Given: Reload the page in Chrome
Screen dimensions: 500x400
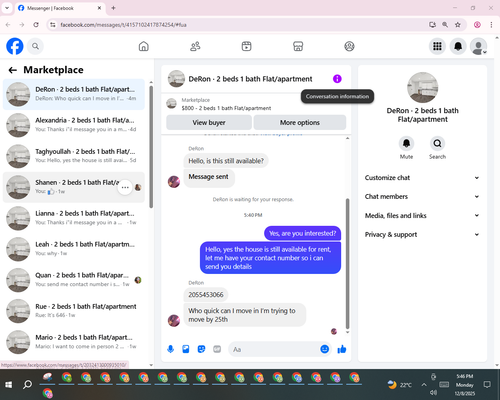Looking at the screenshot, I should pyautogui.click(x=36, y=25).
